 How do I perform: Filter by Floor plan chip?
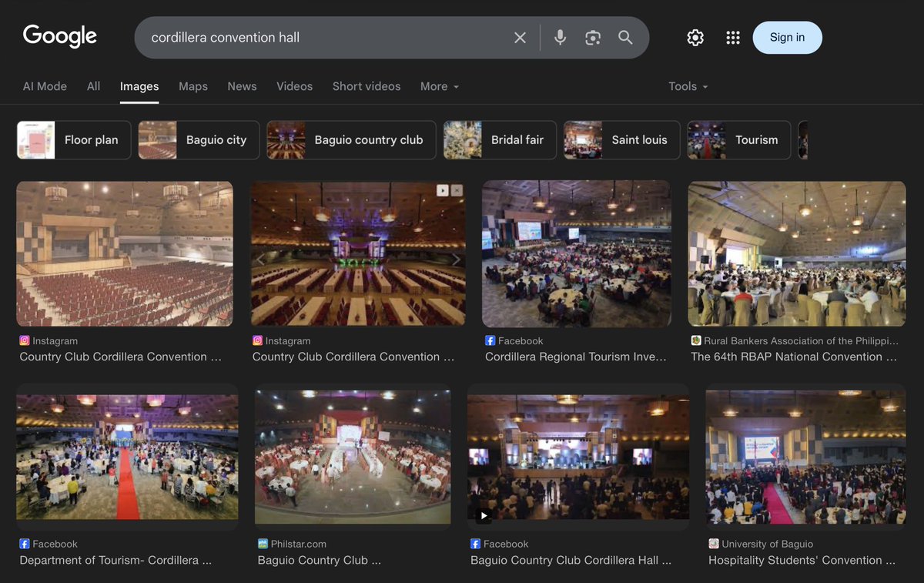point(74,140)
